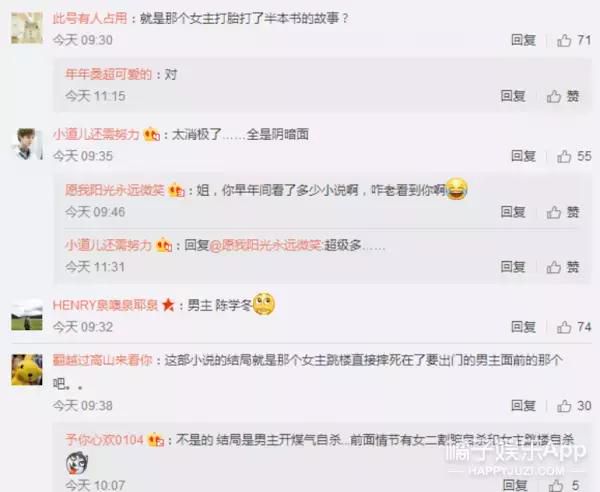Viewport: 600px width, 492px height.
Task: Reply to the 09:38 comment about the ending
Action: point(523,406)
